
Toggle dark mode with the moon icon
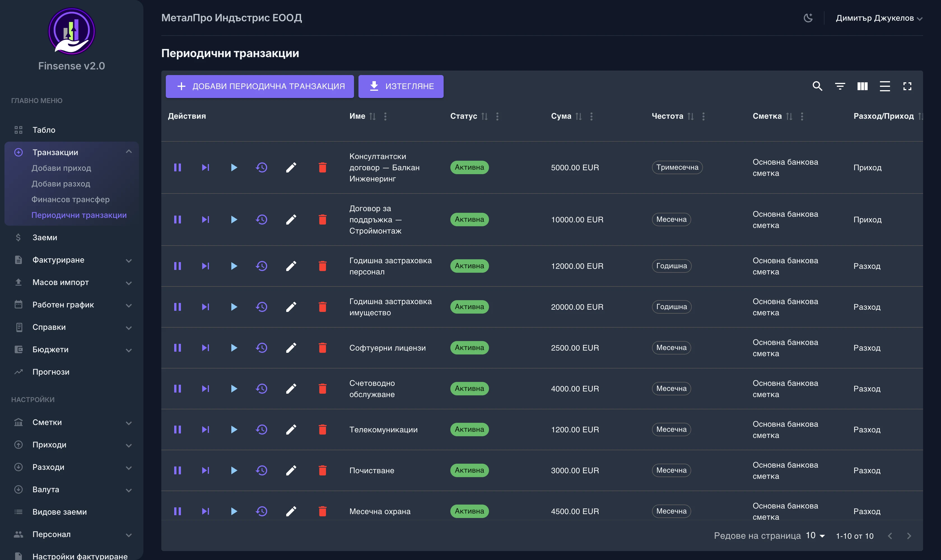pos(808,18)
